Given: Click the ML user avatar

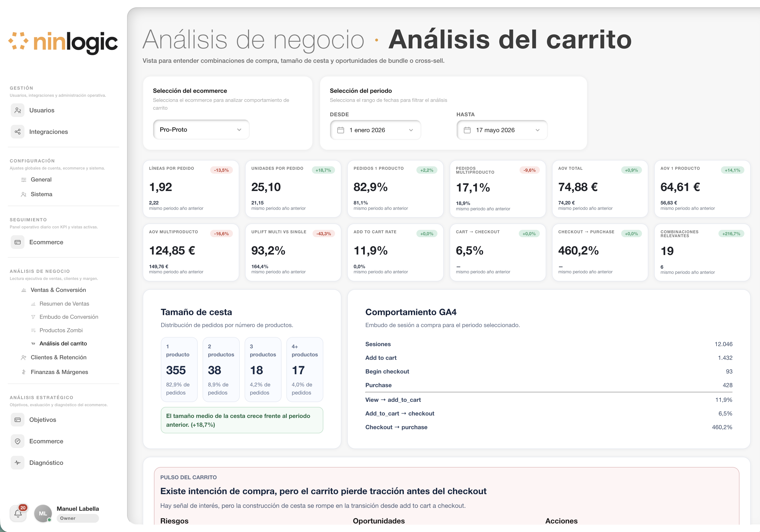Looking at the screenshot, I should 43,513.
